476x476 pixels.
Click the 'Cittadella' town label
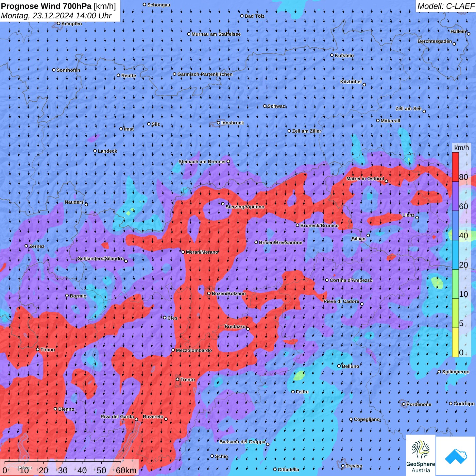coord(288,470)
